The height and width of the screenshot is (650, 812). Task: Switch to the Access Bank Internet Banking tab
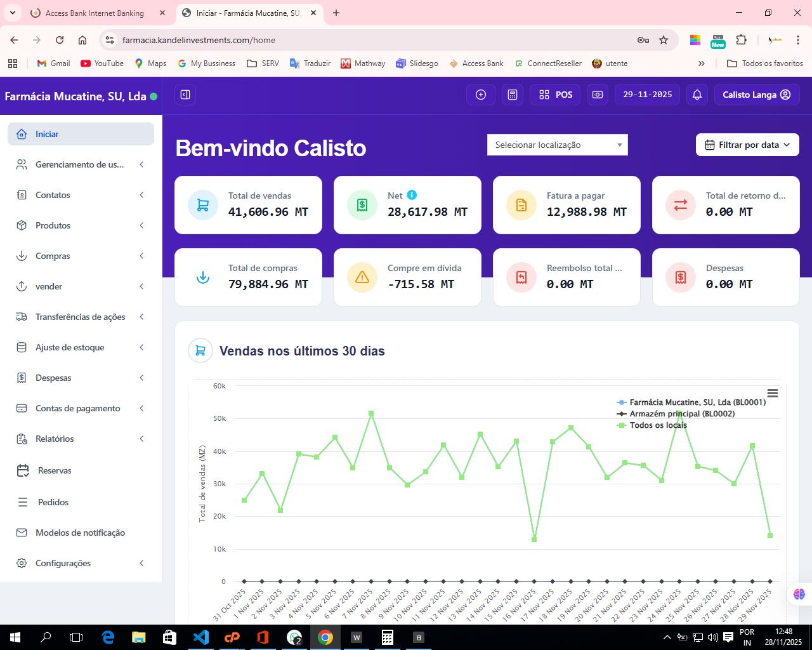click(95, 13)
